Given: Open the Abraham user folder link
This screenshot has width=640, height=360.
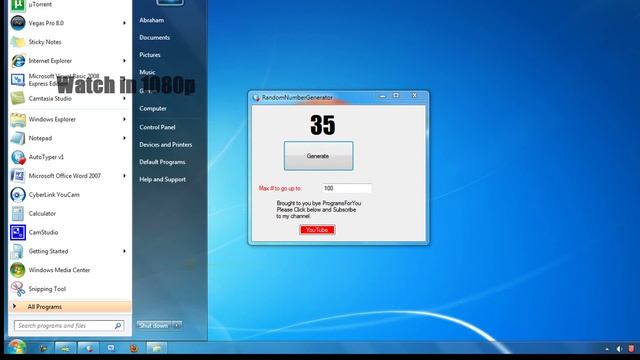Looking at the screenshot, I should click(151, 20).
